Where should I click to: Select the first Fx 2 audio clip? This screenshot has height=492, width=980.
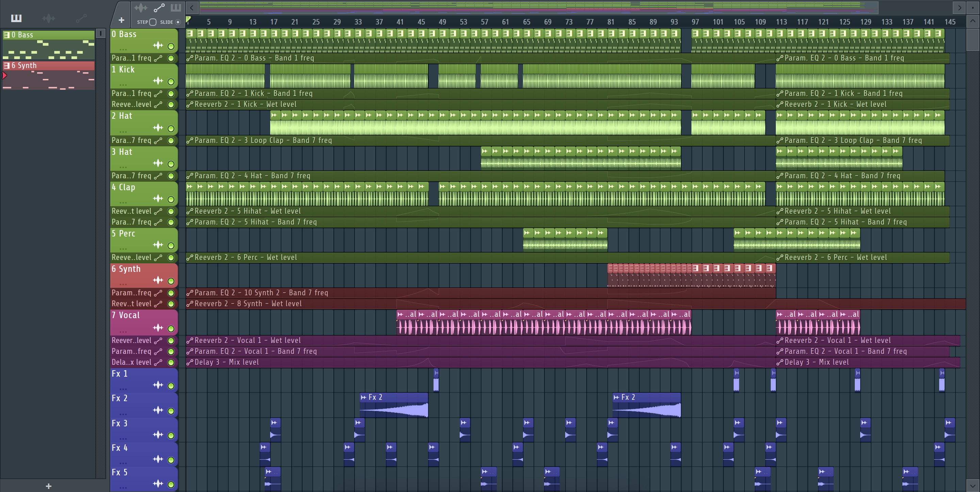(394, 405)
